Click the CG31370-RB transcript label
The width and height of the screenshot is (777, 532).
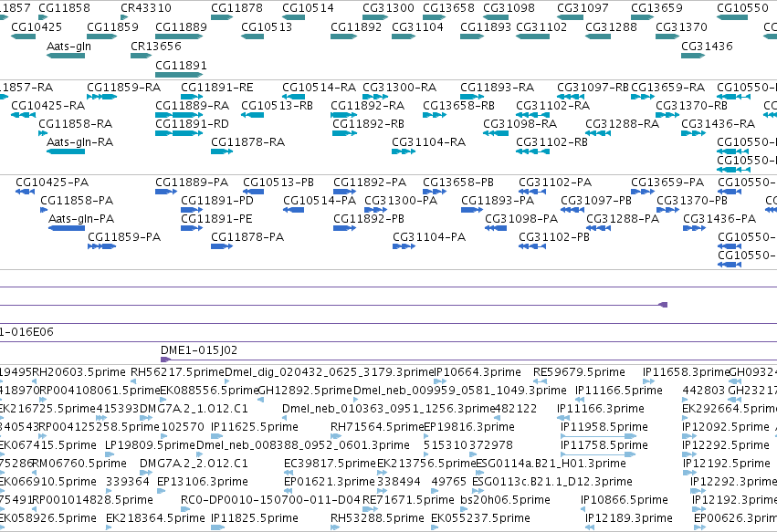point(691,106)
